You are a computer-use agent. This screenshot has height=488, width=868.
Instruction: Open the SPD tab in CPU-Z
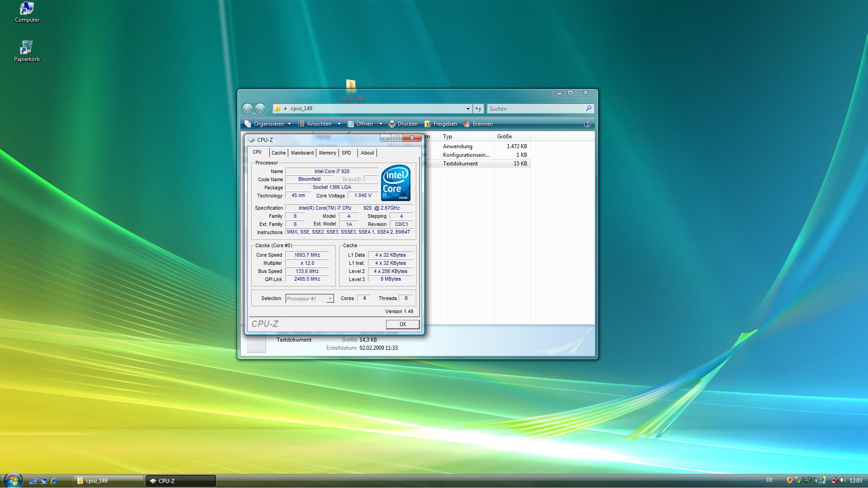[x=346, y=153]
